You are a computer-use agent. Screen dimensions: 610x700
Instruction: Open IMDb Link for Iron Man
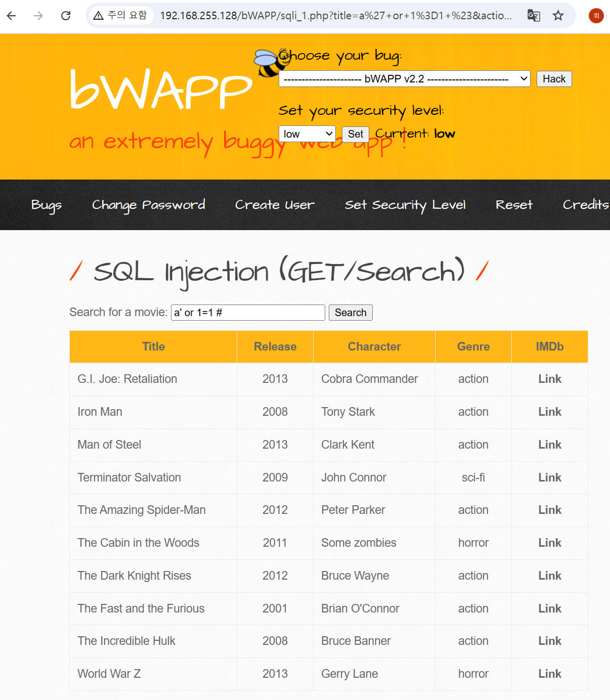click(550, 412)
